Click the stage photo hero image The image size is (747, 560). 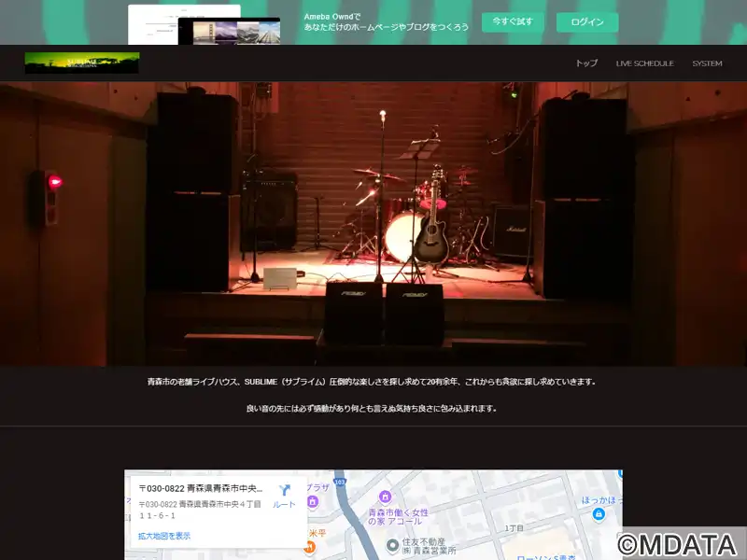(373, 224)
